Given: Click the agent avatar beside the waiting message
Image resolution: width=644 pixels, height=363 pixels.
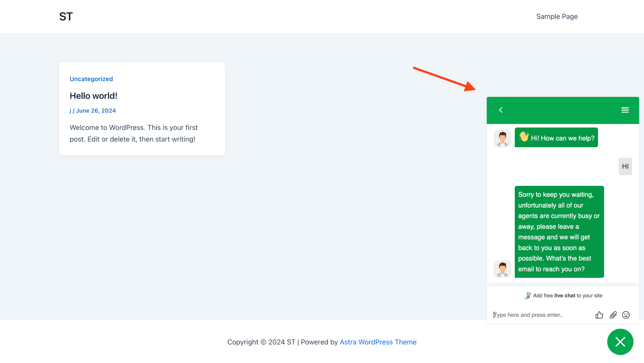Looking at the screenshot, I should point(502,269).
